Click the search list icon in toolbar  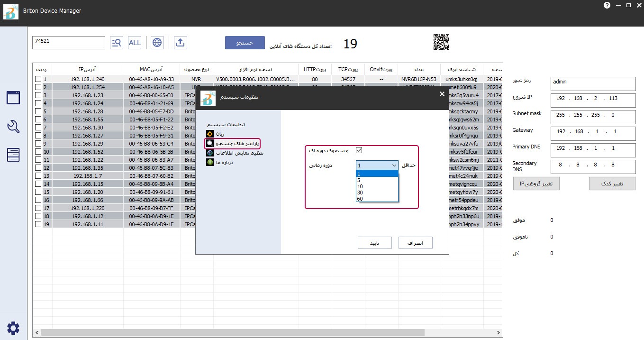tap(116, 43)
